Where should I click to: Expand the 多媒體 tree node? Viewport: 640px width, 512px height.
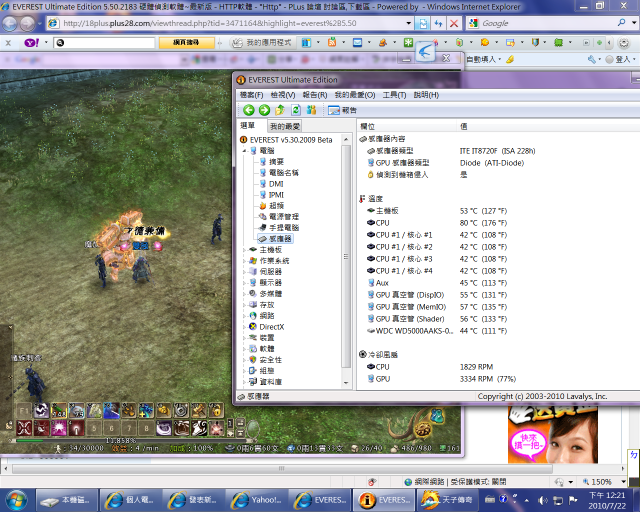click(x=244, y=294)
